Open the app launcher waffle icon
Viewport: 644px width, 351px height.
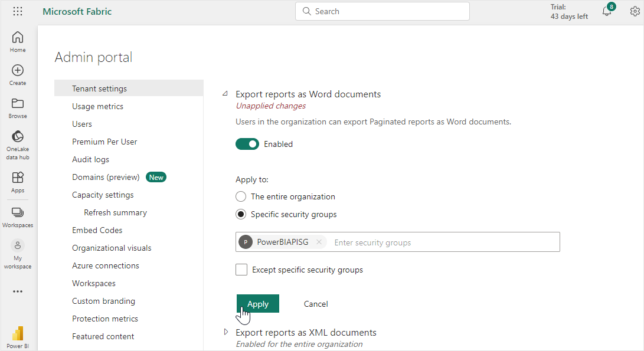click(x=18, y=12)
